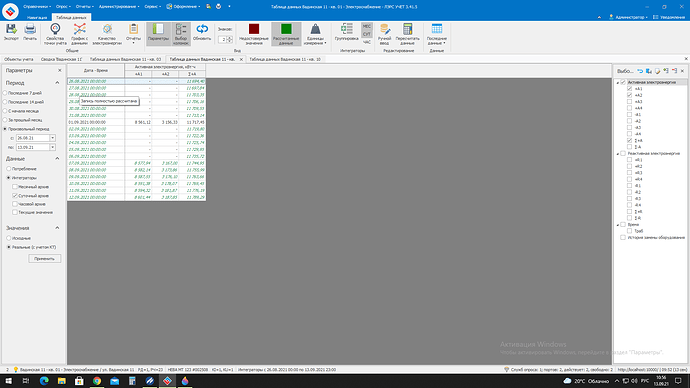
Task: Click Пересчитать данные calculator icon
Action: (407, 29)
